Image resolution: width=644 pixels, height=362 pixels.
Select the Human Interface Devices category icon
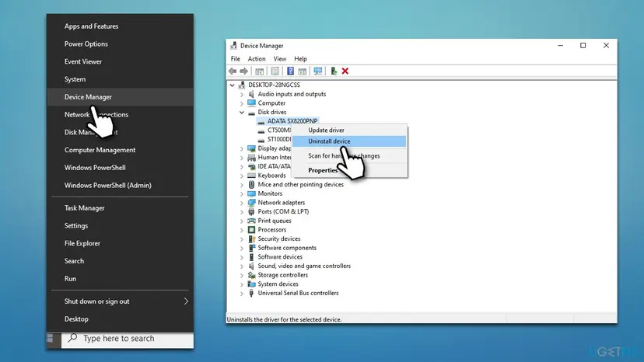pyautogui.click(x=251, y=157)
